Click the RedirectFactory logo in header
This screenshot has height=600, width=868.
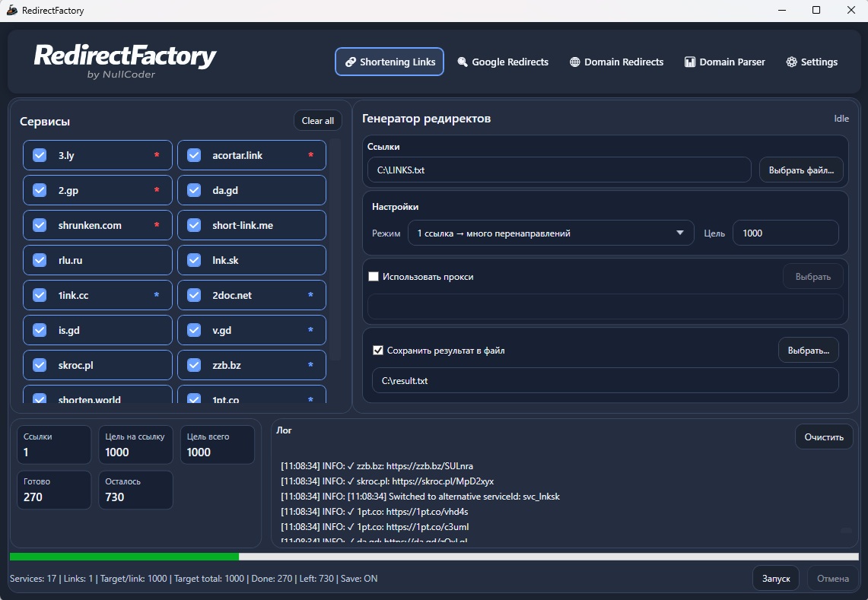pyautogui.click(x=125, y=59)
